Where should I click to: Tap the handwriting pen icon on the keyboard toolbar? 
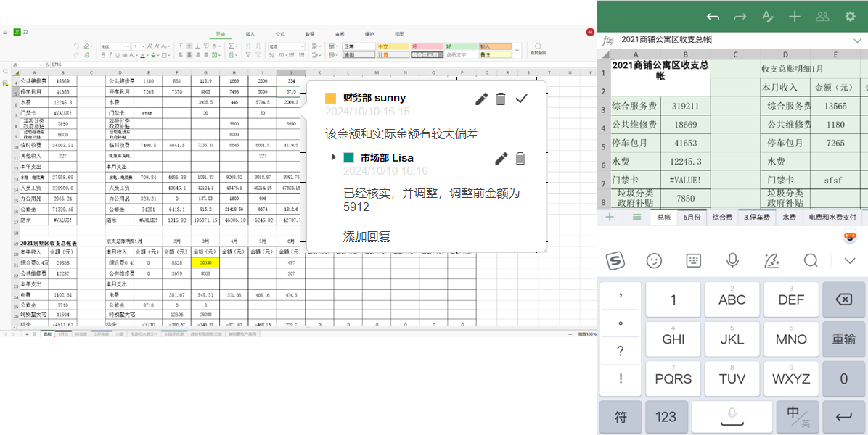point(771,260)
